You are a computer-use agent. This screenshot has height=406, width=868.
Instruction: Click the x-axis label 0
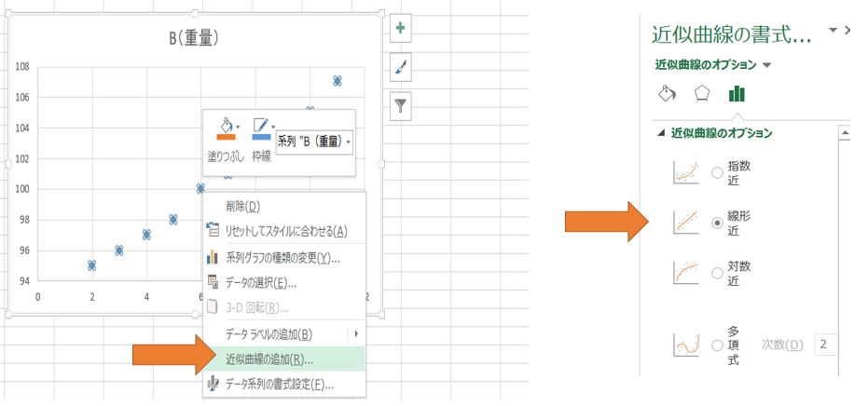(37, 297)
